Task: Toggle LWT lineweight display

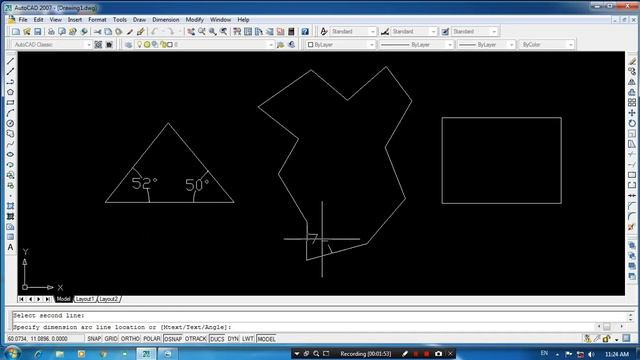Action: click(248, 339)
